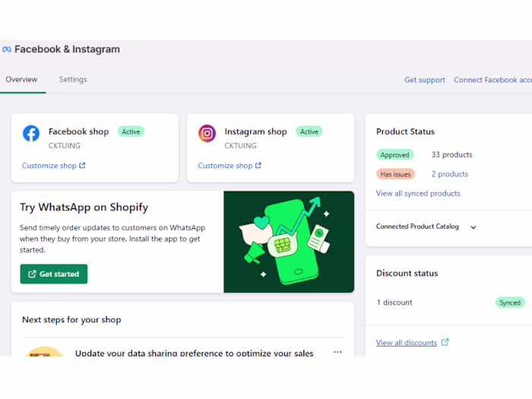Click the CKTUING name under Facebook shop
This screenshot has width=532, height=399.
pyautogui.click(x=65, y=146)
